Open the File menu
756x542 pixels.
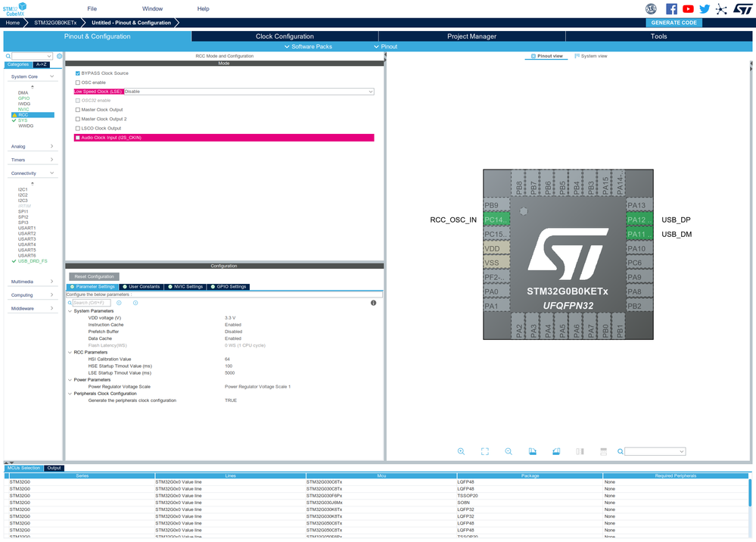click(x=92, y=8)
